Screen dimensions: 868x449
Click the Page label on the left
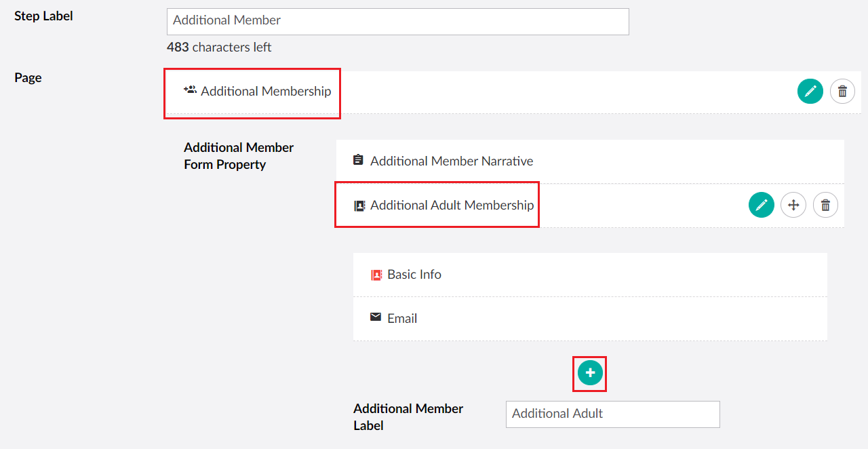pos(27,77)
